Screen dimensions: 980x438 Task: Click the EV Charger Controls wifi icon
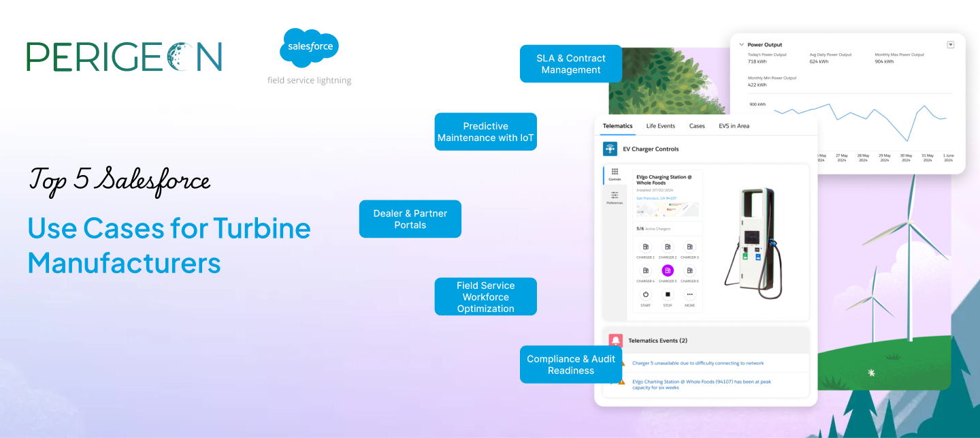(610, 149)
